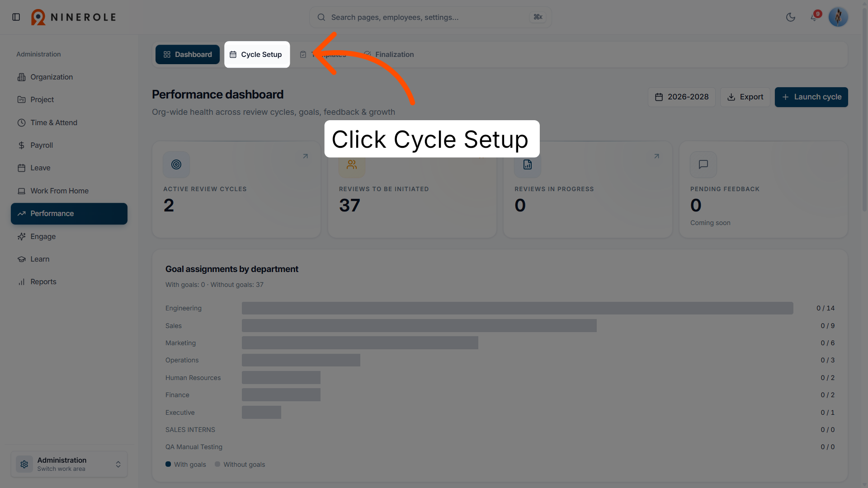Click the Operations department bar

click(301, 360)
